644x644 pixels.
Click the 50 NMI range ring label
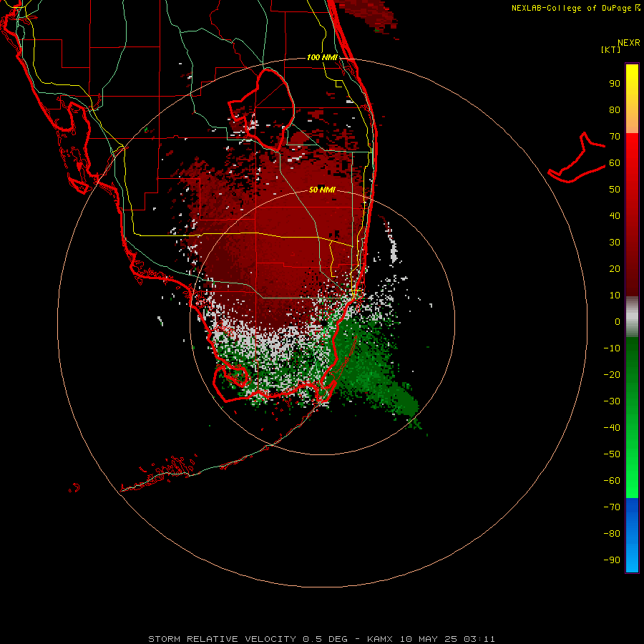322,190
